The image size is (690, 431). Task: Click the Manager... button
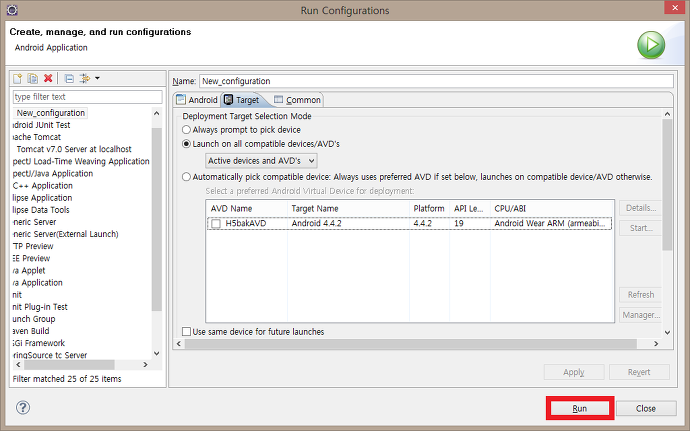click(x=640, y=315)
